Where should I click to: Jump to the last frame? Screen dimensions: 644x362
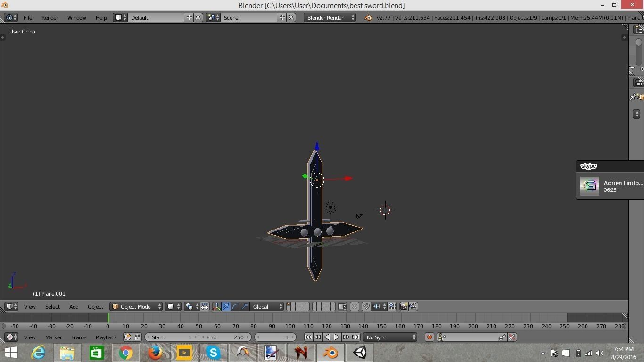[355, 337]
